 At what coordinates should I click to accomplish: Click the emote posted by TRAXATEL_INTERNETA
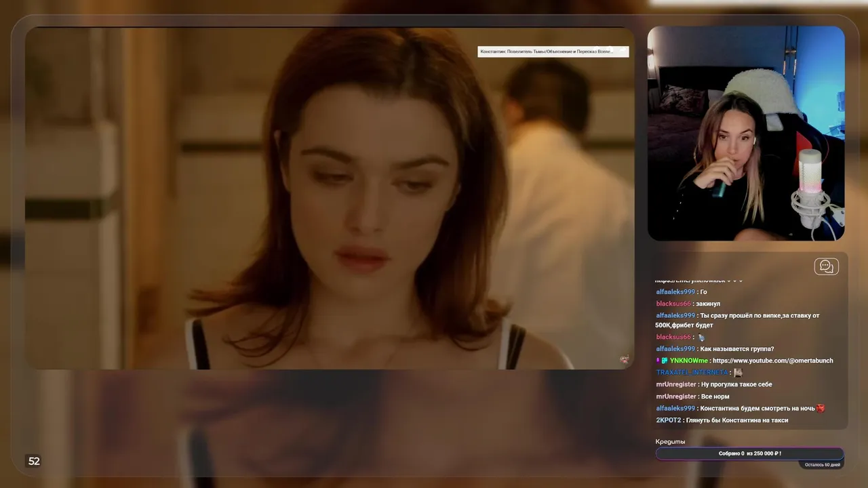click(x=738, y=372)
